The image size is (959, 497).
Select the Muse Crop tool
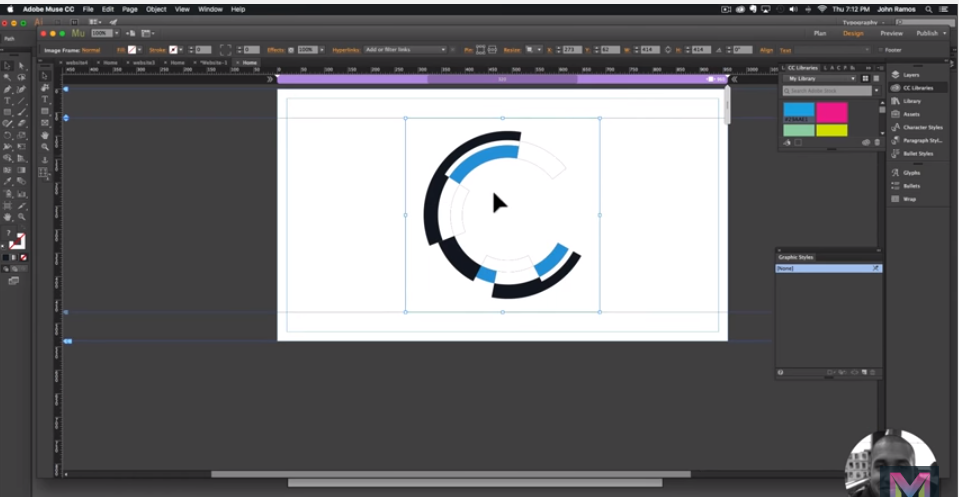45,87
